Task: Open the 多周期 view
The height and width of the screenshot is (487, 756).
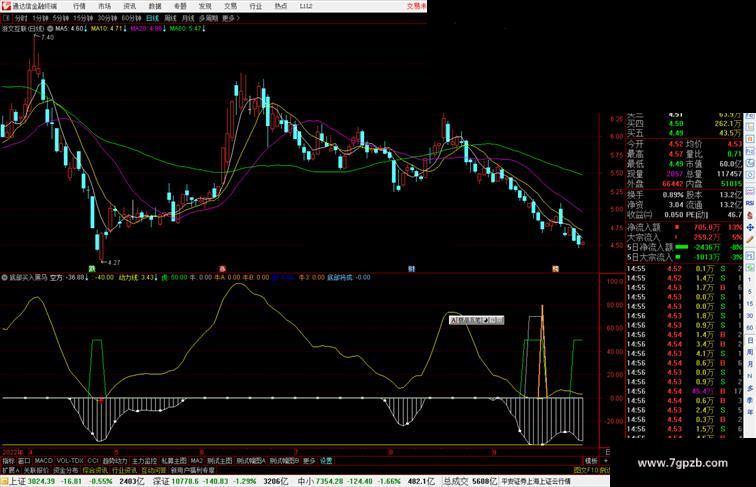Action: [209, 18]
